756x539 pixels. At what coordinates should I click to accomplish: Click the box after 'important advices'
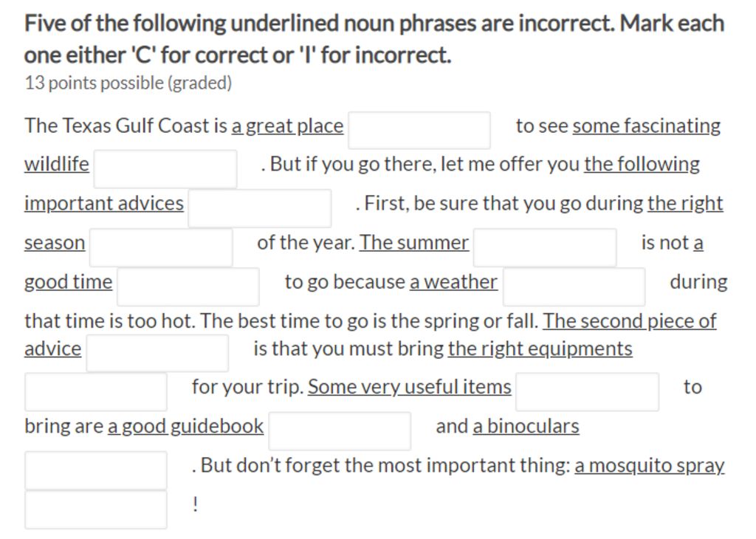(x=259, y=208)
